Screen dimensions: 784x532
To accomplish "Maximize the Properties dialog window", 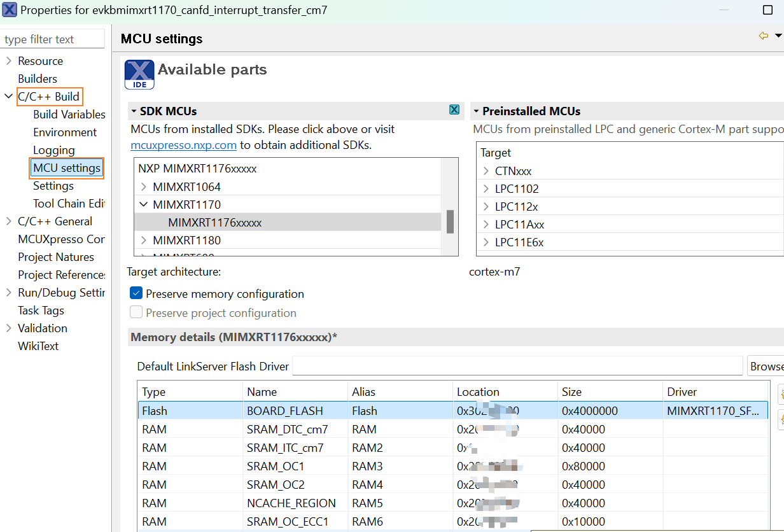I will (x=767, y=10).
